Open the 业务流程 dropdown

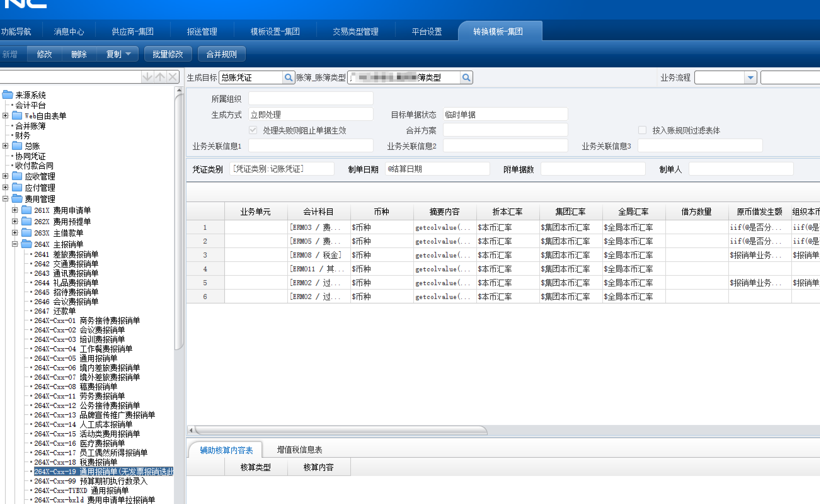[x=750, y=78]
